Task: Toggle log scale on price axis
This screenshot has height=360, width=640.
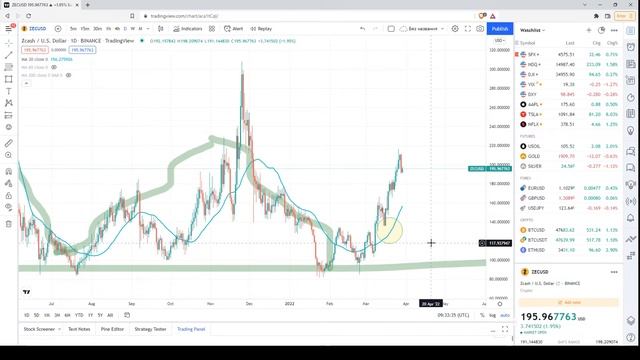Action: (x=492, y=315)
